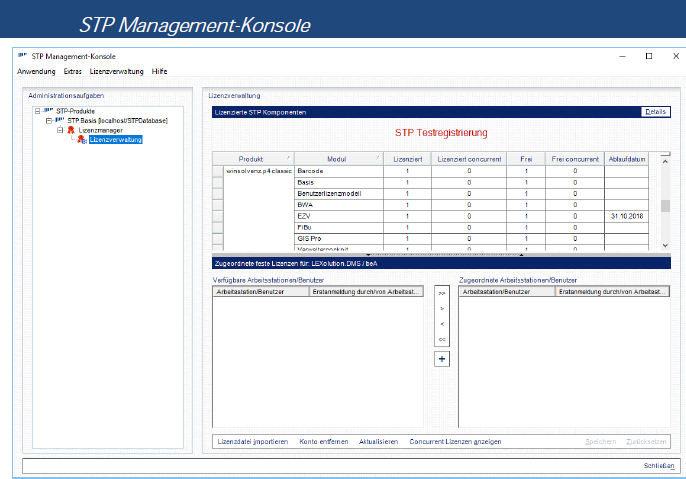Viewport: 686px width, 479px height.
Task: Click Erstanmeldung header in Verfügbare list
Action: [366, 291]
